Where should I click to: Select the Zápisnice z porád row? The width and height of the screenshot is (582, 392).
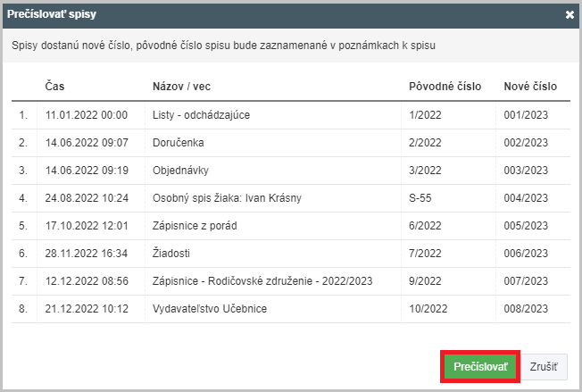(291, 226)
